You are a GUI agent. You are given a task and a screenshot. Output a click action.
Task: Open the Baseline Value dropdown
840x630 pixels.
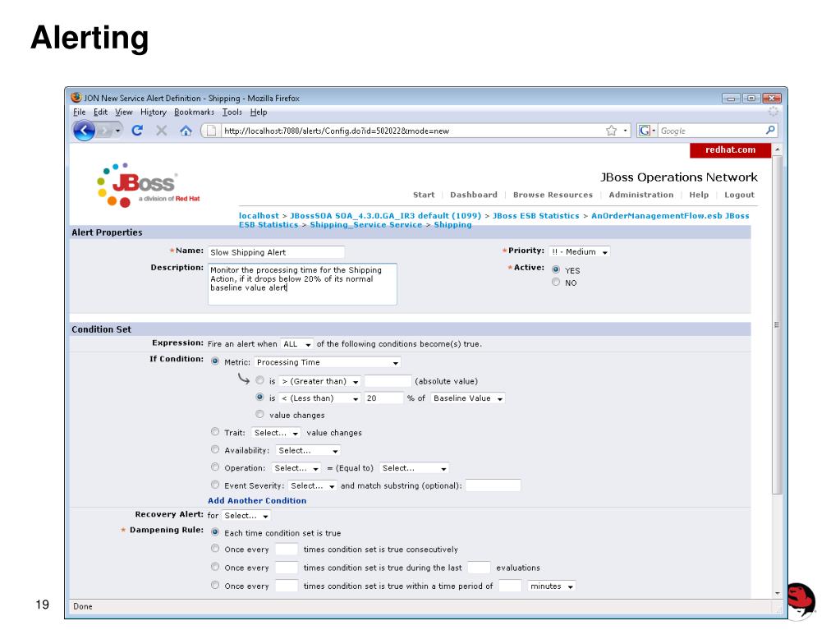pos(468,398)
